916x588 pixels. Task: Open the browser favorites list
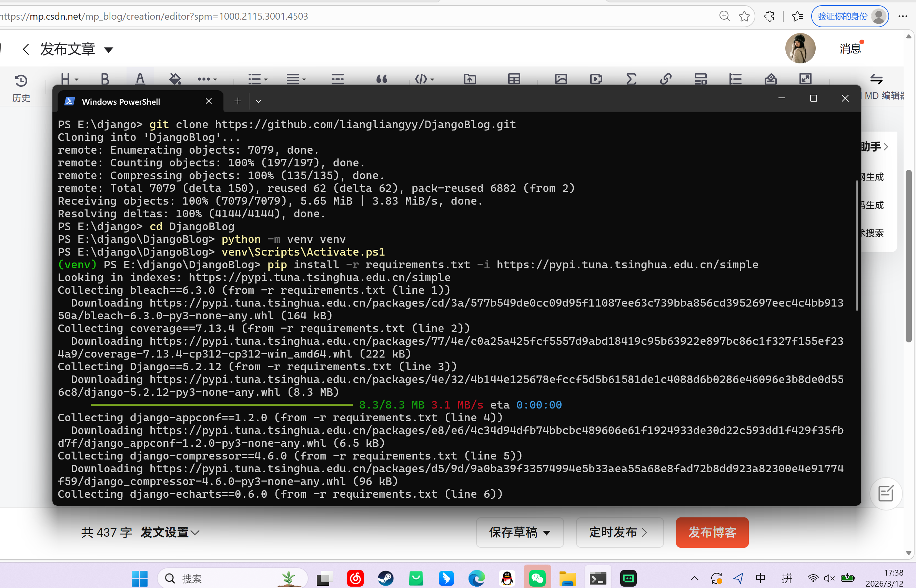[797, 16]
